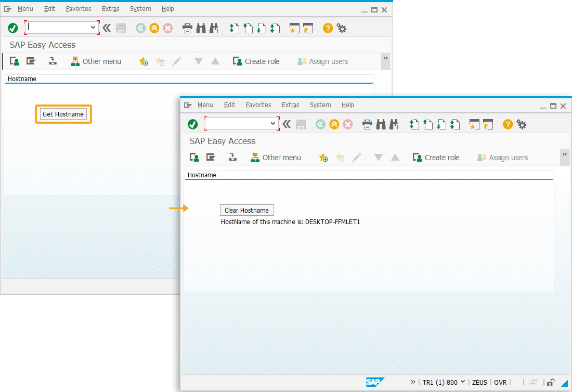Click ZEUS in status bar
This screenshot has height=392, width=572.
coord(479,382)
